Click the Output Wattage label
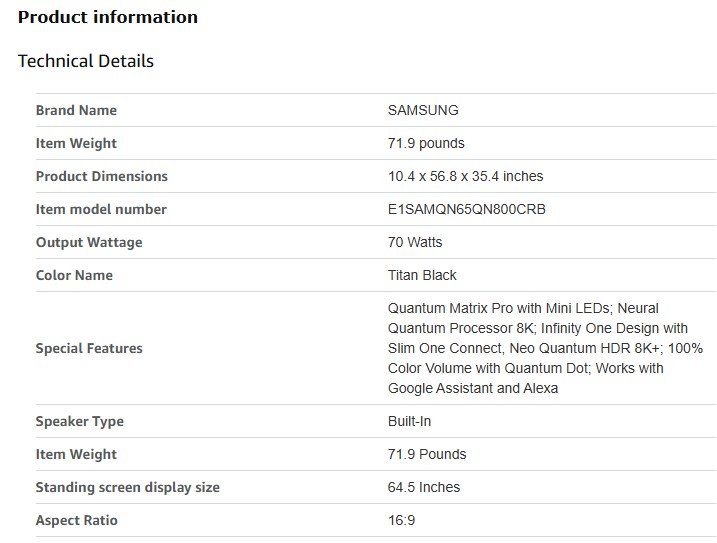Screen dimensions: 717x543 (89, 242)
